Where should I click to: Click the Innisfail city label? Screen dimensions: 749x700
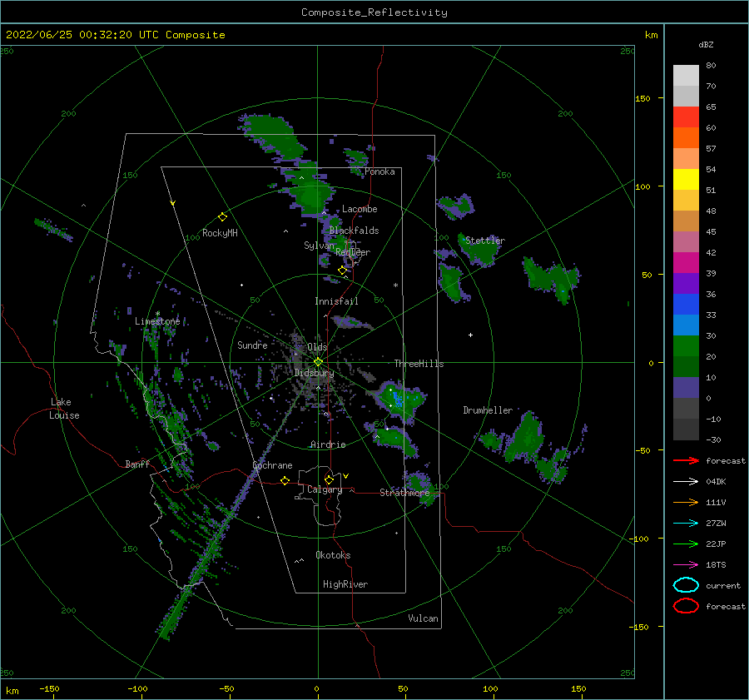tap(336, 301)
